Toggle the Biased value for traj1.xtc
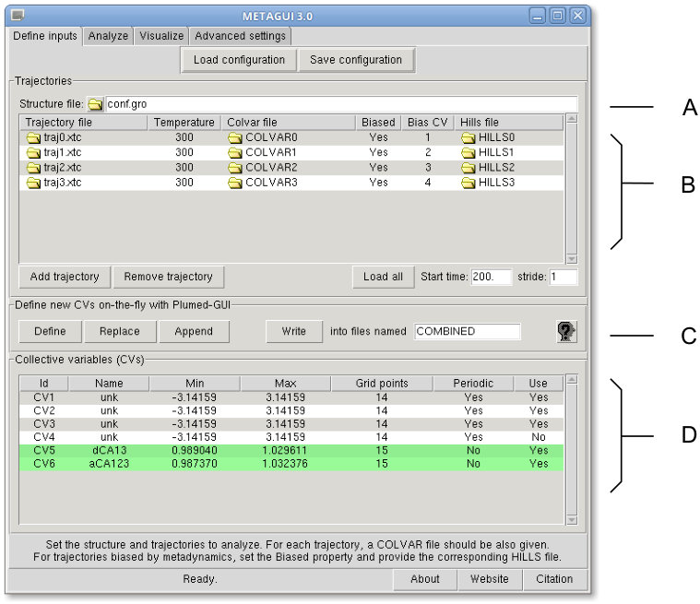Image resolution: width=700 pixels, height=604 pixels. click(x=378, y=153)
